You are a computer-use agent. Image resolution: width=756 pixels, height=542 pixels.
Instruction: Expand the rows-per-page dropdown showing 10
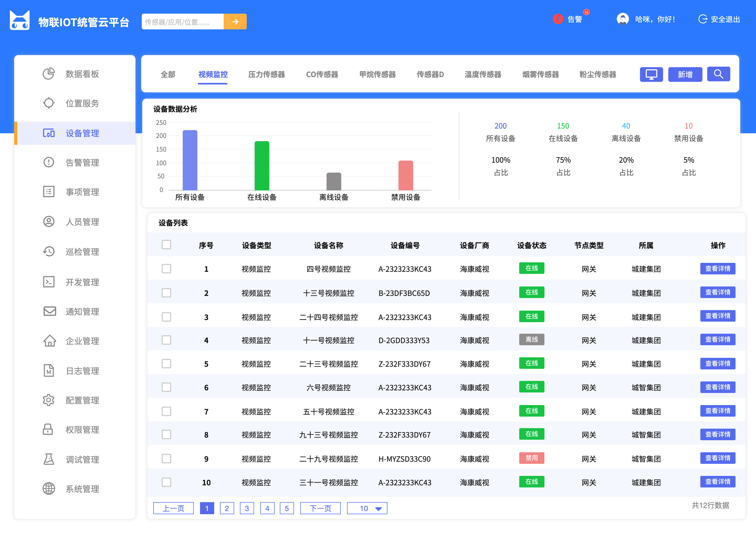pyautogui.click(x=367, y=508)
